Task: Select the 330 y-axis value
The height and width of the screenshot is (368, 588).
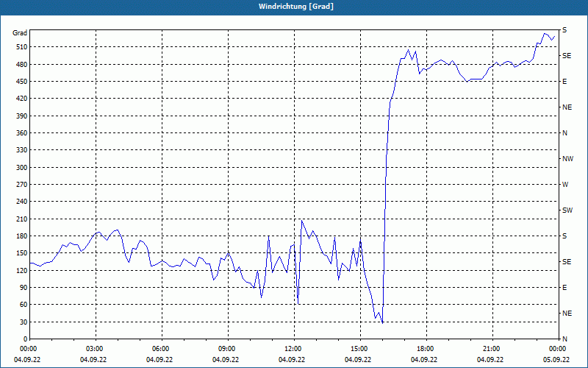Action: [x=22, y=150]
